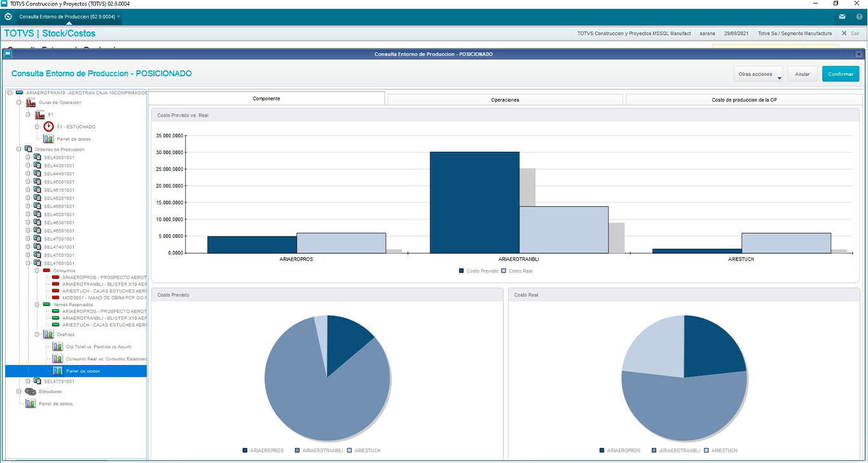Click the green Itemes Reservados icon
The width and height of the screenshot is (868, 463).
coord(46,305)
